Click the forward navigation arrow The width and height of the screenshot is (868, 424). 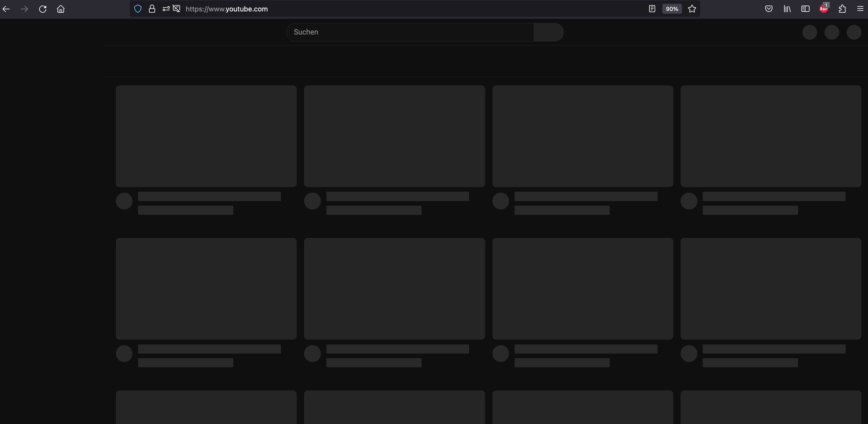tap(24, 9)
